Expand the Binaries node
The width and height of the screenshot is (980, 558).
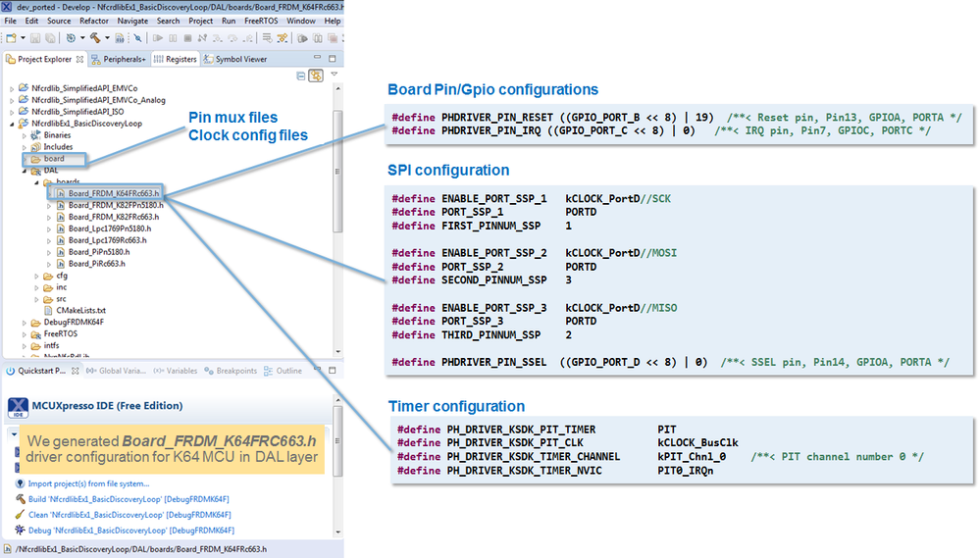pos(24,135)
